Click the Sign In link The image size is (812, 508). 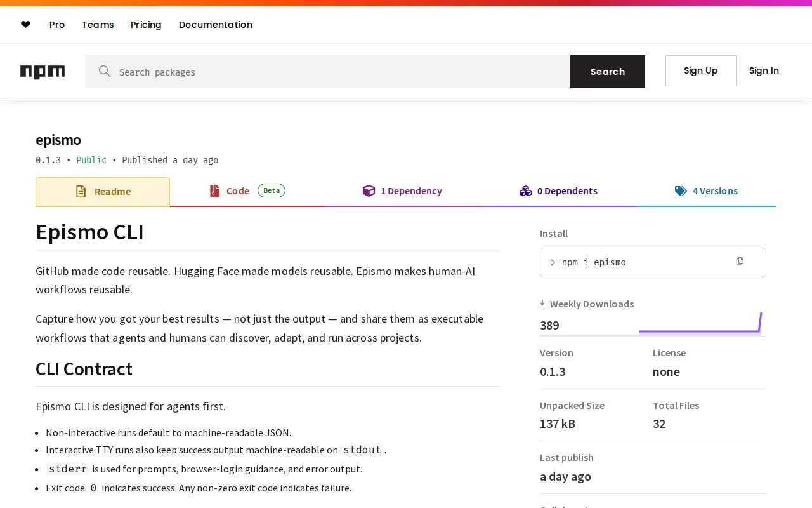pyautogui.click(x=764, y=70)
